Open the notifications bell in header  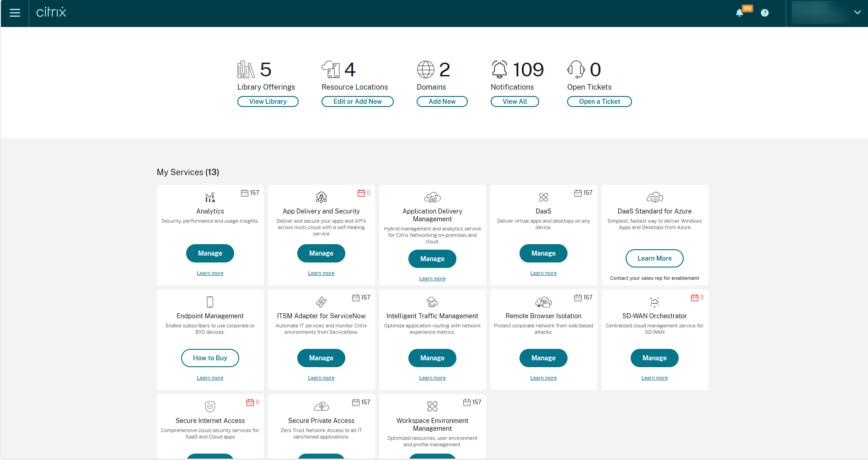tap(739, 13)
